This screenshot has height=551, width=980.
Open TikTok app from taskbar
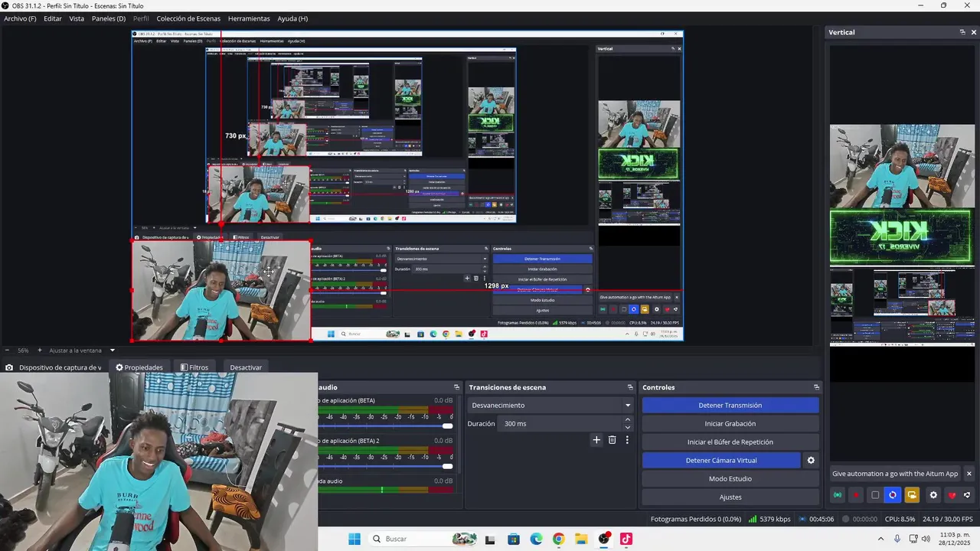[x=626, y=539]
